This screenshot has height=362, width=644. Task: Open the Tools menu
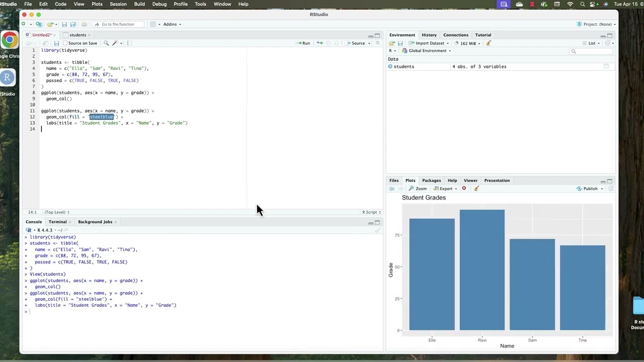point(200,4)
